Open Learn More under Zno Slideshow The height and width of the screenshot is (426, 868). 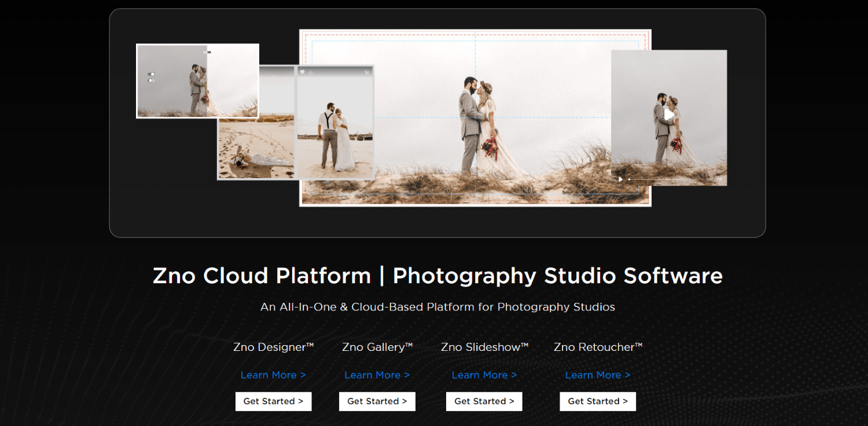click(x=484, y=375)
